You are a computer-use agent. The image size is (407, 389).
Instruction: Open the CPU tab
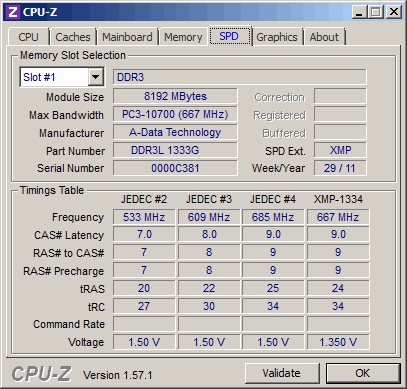click(x=28, y=37)
